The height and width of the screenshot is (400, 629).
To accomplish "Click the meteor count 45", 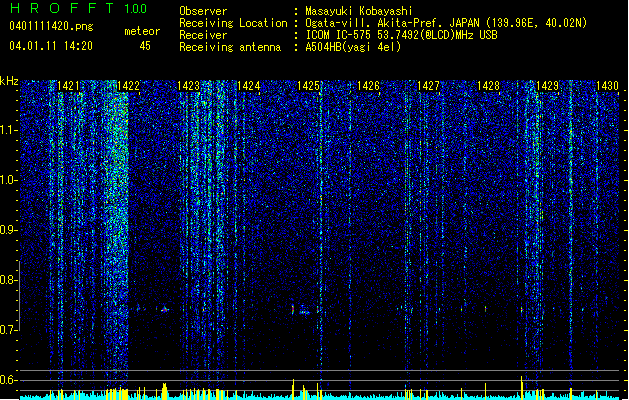I will pyautogui.click(x=145, y=46).
